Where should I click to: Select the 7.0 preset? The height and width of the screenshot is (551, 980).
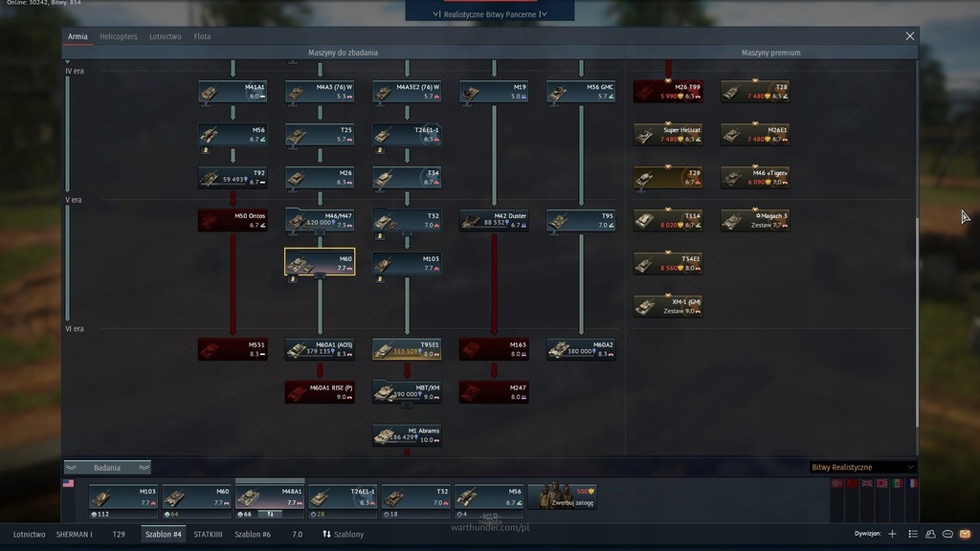[298, 534]
